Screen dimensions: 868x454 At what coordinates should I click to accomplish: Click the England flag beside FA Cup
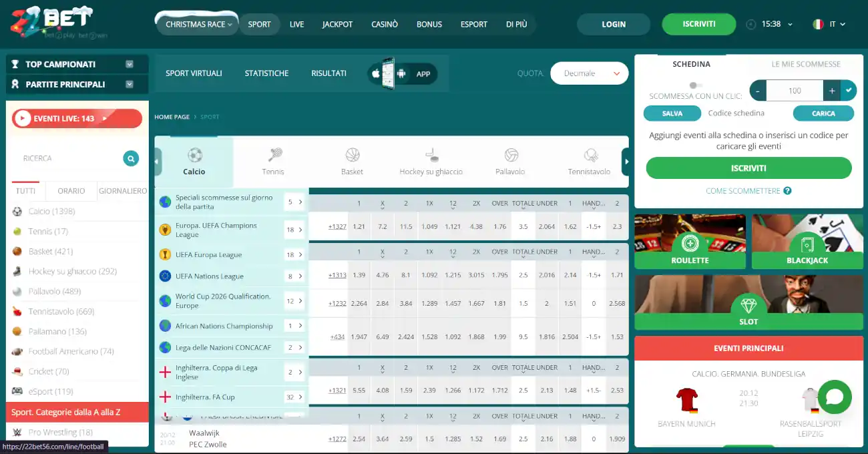point(165,397)
